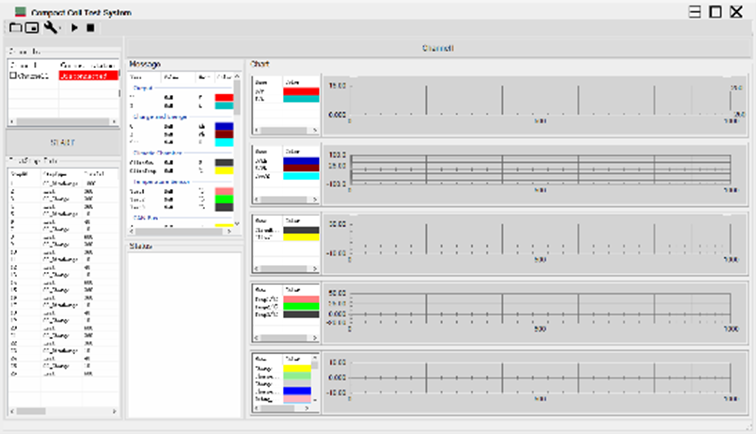Screen dimensions: 756x434
Task: Tick the checkbox in the channel list row
Action: [x=12, y=75]
